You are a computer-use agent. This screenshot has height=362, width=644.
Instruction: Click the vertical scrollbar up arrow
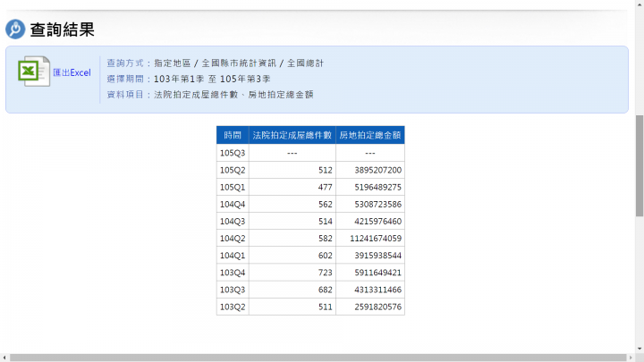pos(640,4)
